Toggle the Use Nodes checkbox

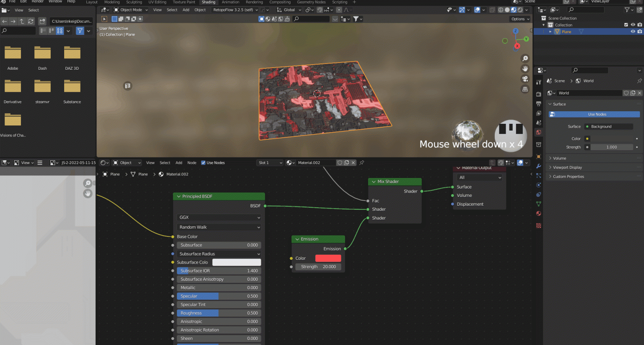[203, 163]
